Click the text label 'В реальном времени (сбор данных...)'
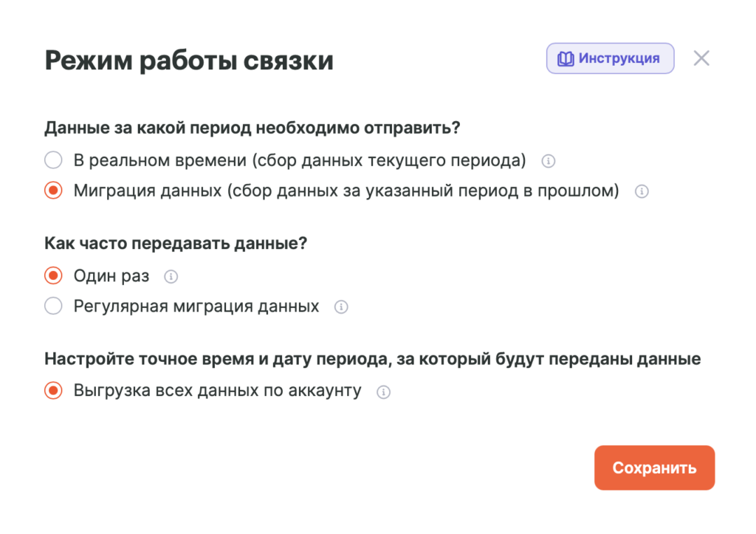Viewport: 756px width, 534px height. tap(300, 160)
